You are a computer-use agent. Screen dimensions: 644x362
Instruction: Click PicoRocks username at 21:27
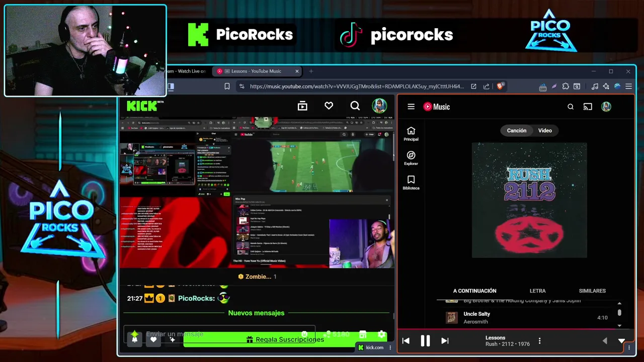pos(196,298)
